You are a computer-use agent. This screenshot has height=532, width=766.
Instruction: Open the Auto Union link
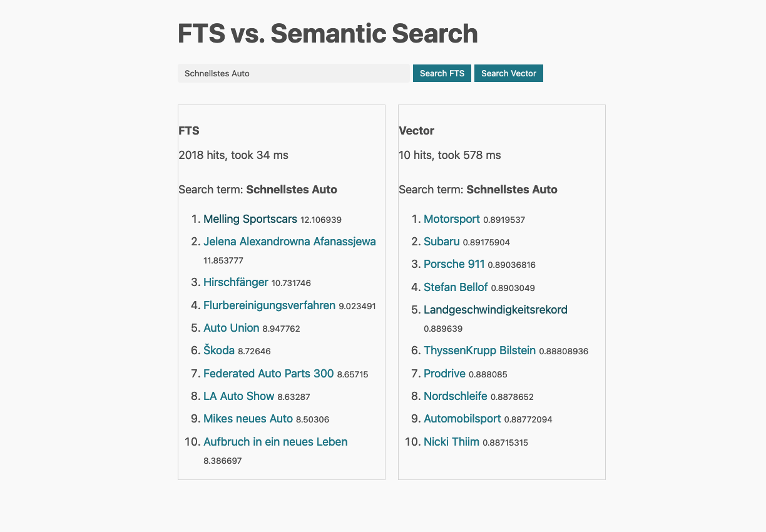231,327
